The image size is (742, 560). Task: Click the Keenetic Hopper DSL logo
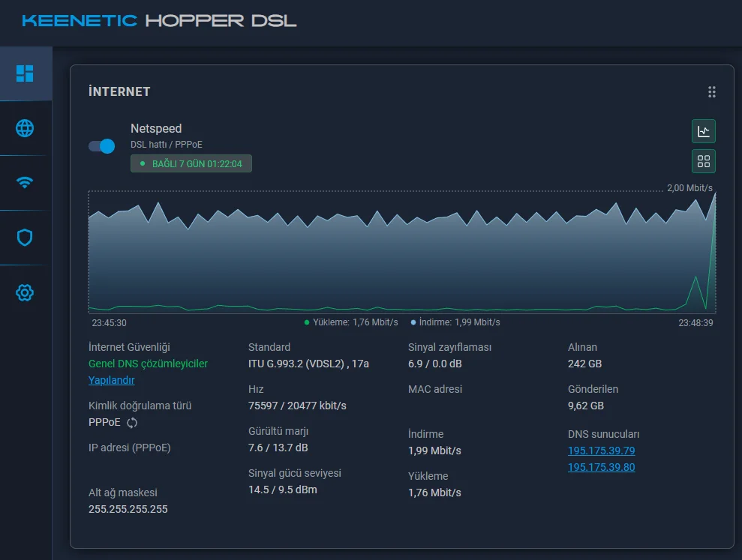click(159, 21)
